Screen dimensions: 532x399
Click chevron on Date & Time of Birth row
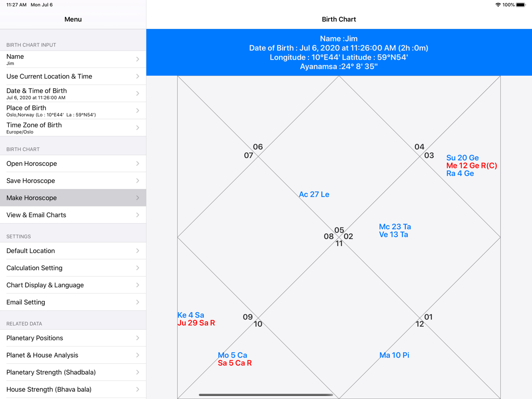[x=138, y=93]
